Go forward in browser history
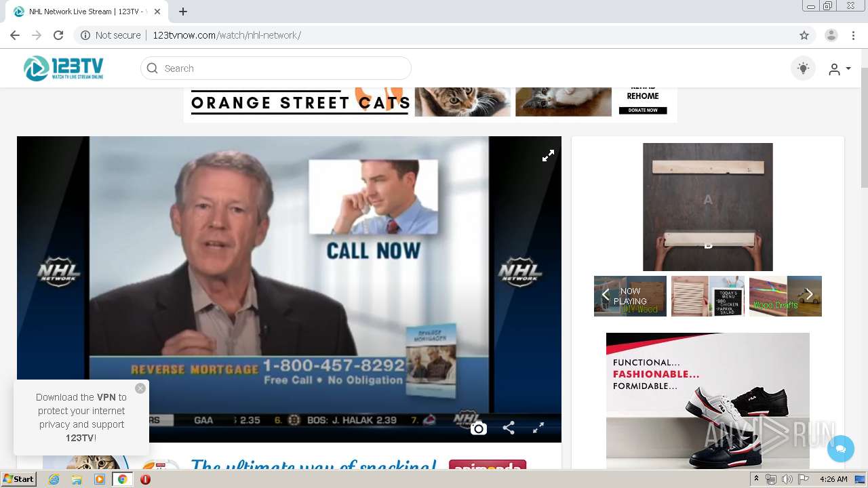This screenshot has height=488, width=868. (x=37, y=35)
